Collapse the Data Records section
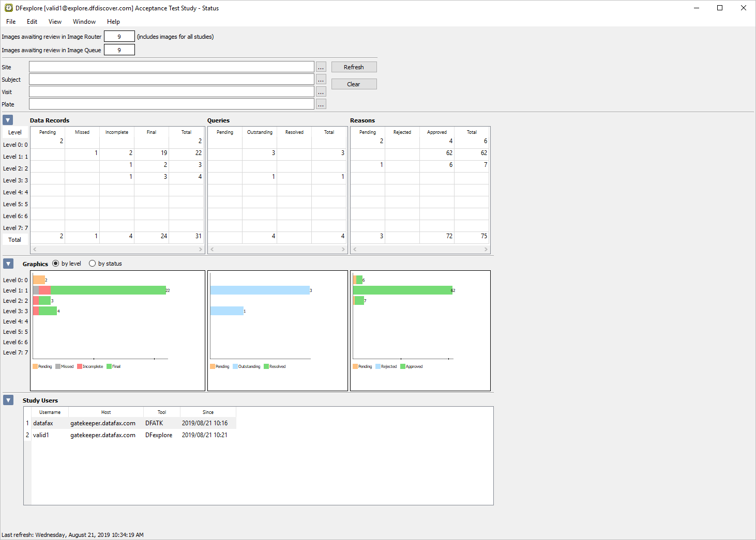The image size is (756, 540). pos(8,120)
